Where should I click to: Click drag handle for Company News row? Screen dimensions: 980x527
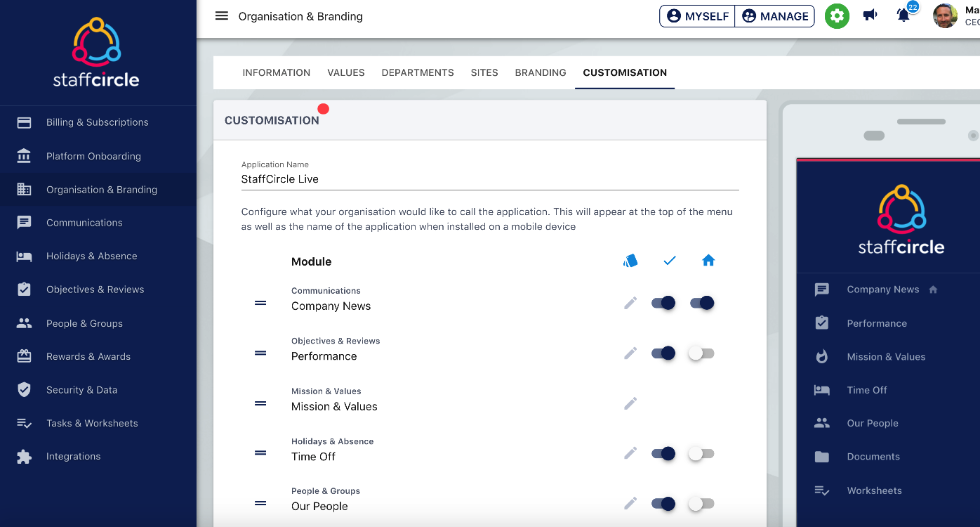coord(260,303)
